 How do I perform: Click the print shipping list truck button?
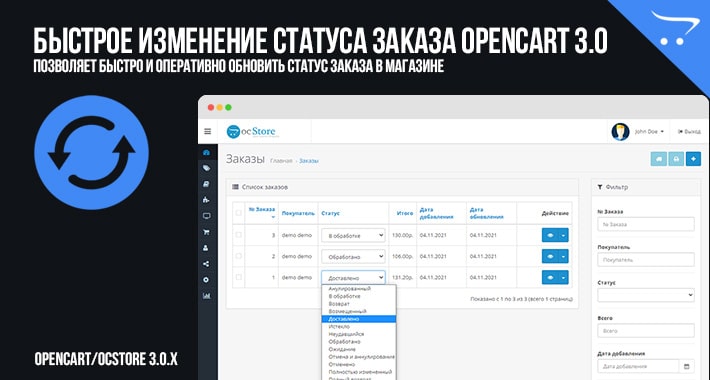(x=659, y=159)
